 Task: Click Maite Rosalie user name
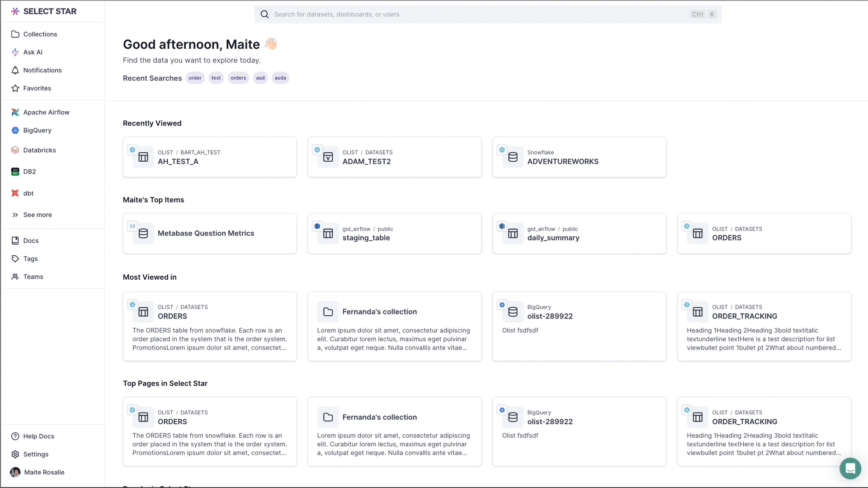(x=44, y=473)
